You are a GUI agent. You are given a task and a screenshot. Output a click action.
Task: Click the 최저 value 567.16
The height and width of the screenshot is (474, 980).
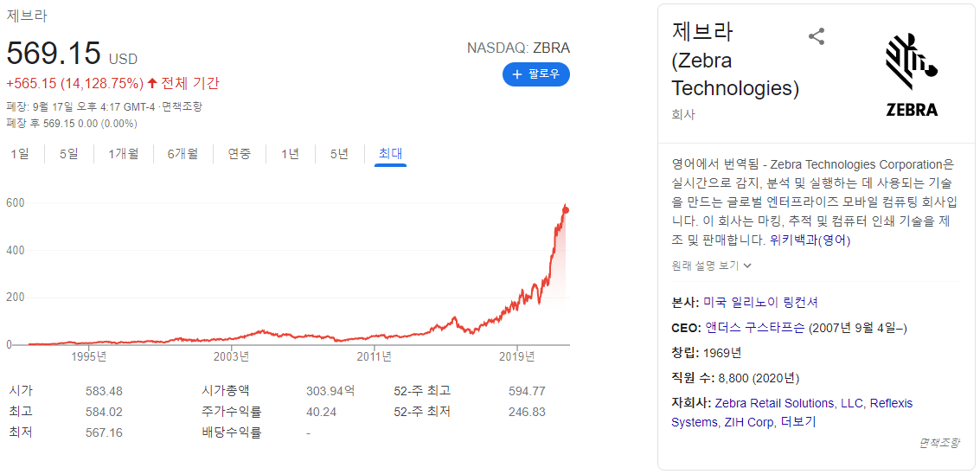104,432
